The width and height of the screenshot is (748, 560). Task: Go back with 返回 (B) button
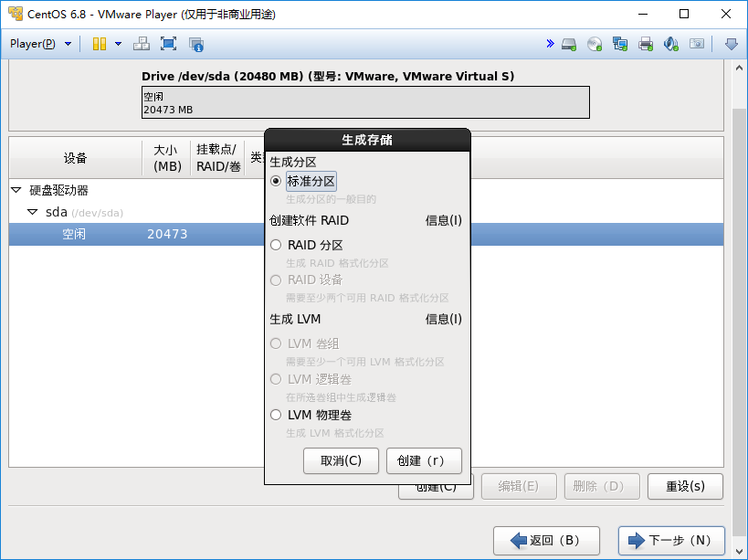[x=547, y=541]
